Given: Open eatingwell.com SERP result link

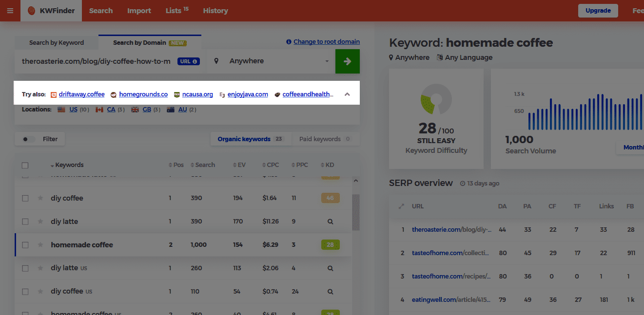Looking at the screenshot, I should click(451, 299).
